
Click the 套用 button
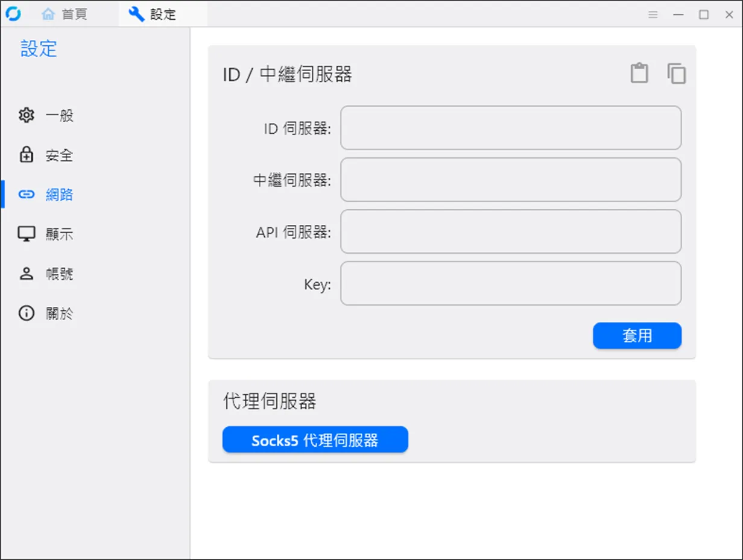click(x=637, y=336)
